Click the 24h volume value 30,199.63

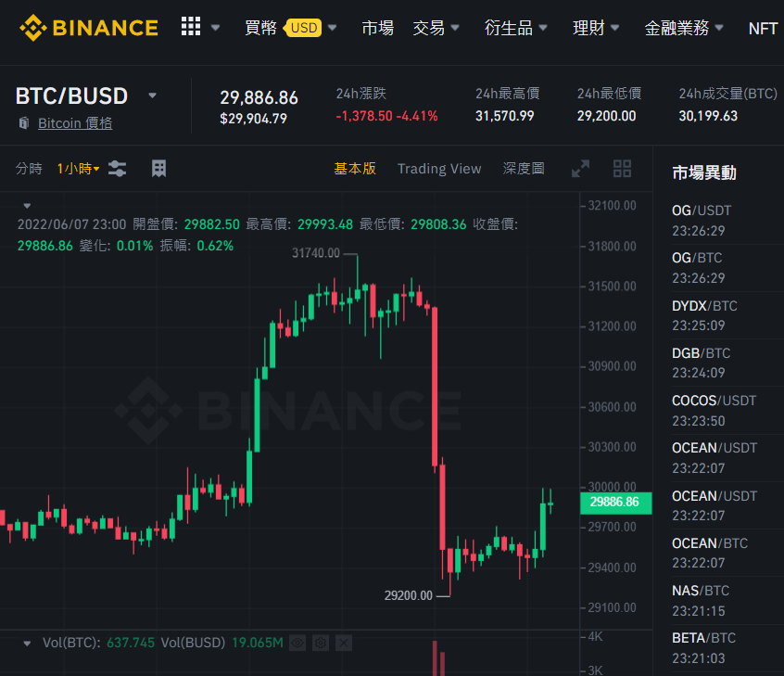pos(708,116)
